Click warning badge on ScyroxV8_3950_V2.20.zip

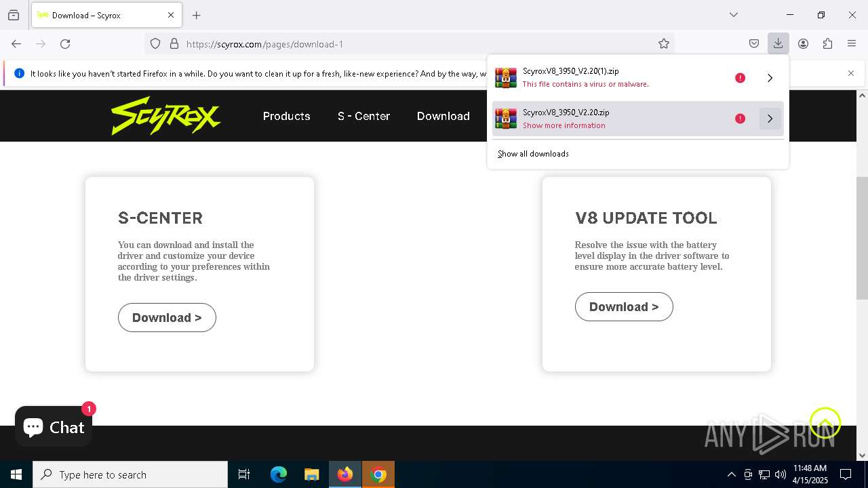(x=740, y=119)
